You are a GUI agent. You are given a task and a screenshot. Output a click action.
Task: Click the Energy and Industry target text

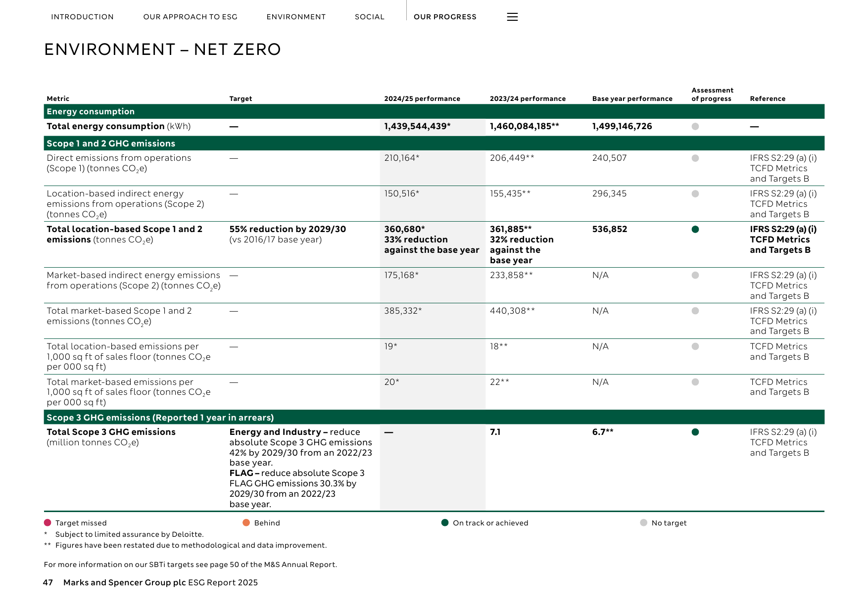[x=300, y=447]
